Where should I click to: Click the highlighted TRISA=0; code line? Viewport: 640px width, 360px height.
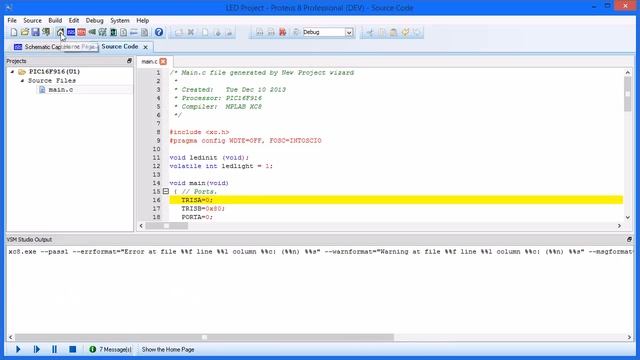[396, 200]
